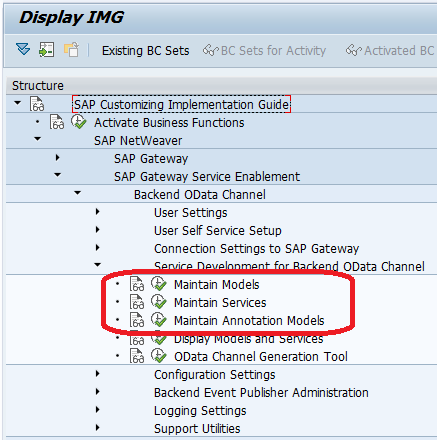Select Maintain Services text
Image resolution: width=437 pixels, height=440 pixels.
pyautogui.click(x=220, y=303)
